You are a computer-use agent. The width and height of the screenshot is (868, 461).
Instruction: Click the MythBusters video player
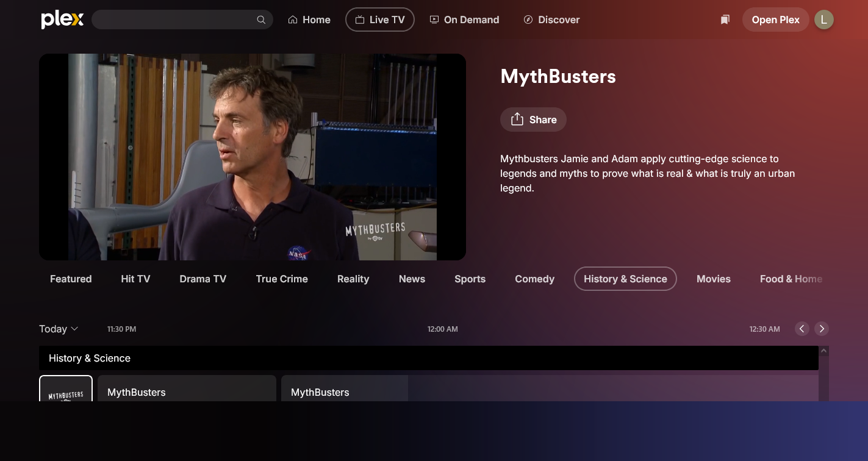click(253, 157)
